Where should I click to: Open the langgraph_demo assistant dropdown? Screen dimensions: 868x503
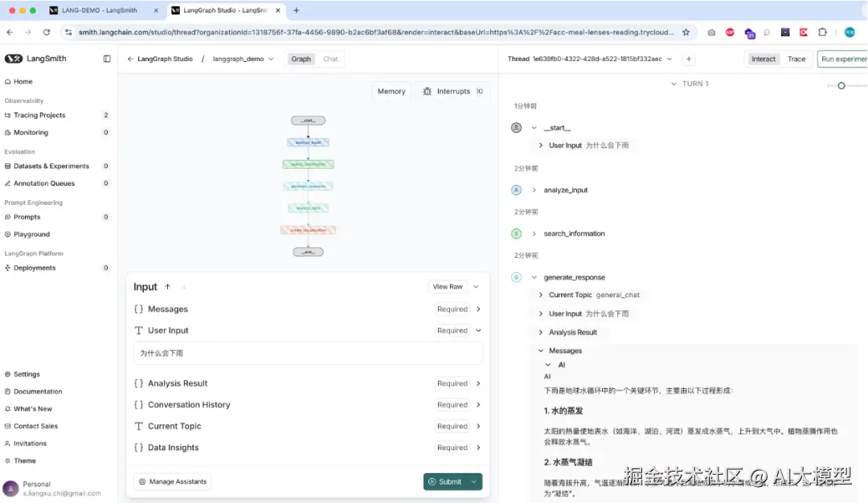pos(243,59)
